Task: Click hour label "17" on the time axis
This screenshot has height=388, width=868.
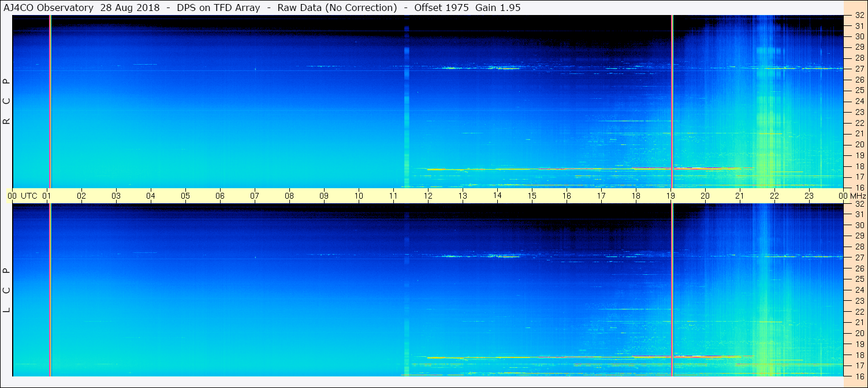Action: click(x=601, y=196)
